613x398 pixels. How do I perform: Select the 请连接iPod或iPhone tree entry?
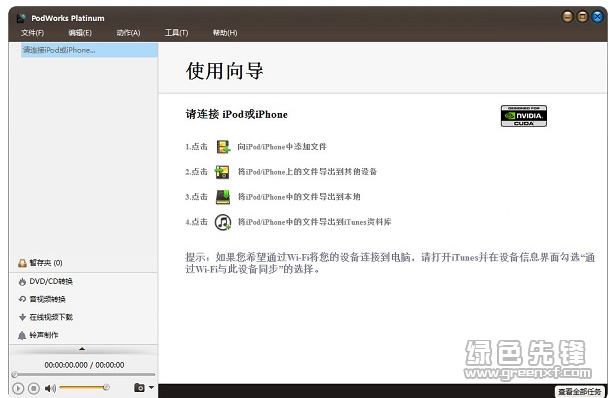pos(89,50)
